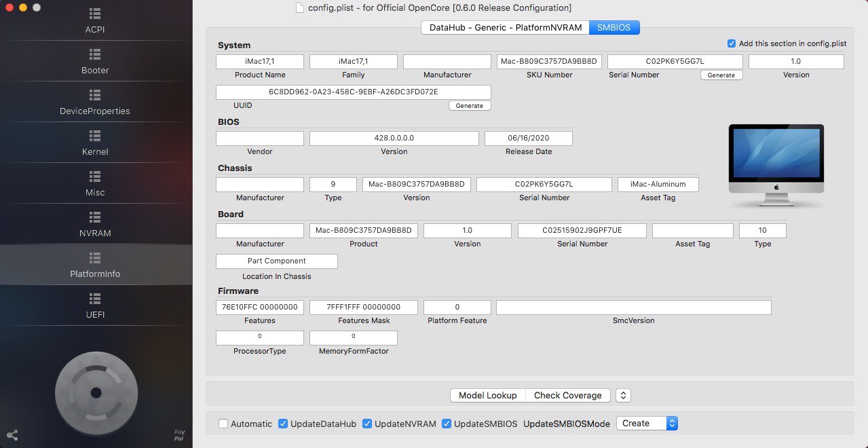Image resolution: width=868 pixels, height=448 pixels.
Task: Edit the BIOS Release Date field
Action: (529, 138)
